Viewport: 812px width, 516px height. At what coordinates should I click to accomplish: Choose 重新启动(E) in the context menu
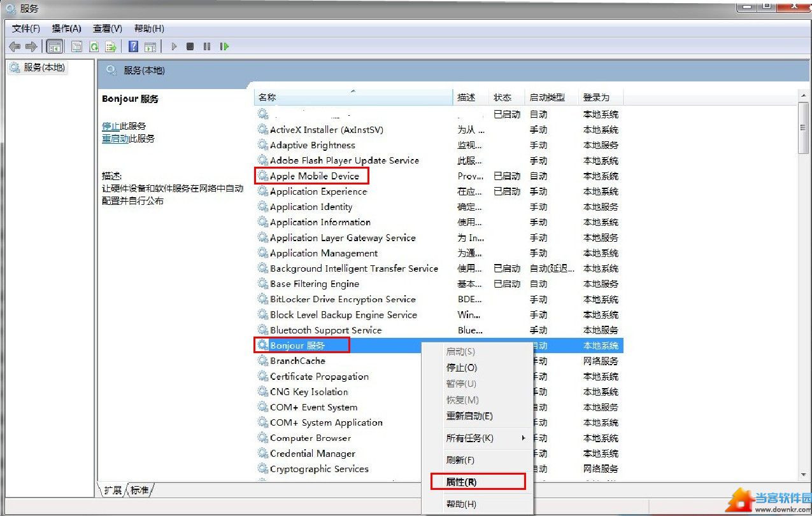pyautogui.click(x=477, y=416)
